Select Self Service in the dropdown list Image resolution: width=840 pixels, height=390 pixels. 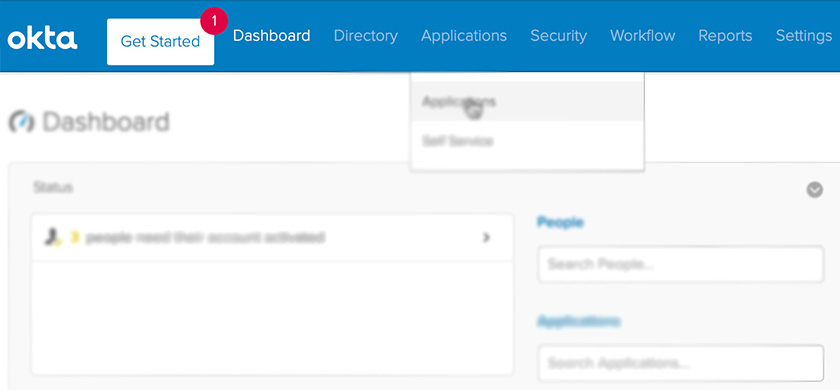527,141
